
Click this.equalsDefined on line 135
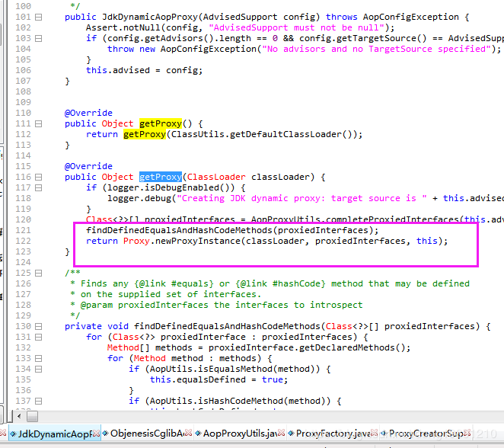pyautogui.click(x=198, y=380)
